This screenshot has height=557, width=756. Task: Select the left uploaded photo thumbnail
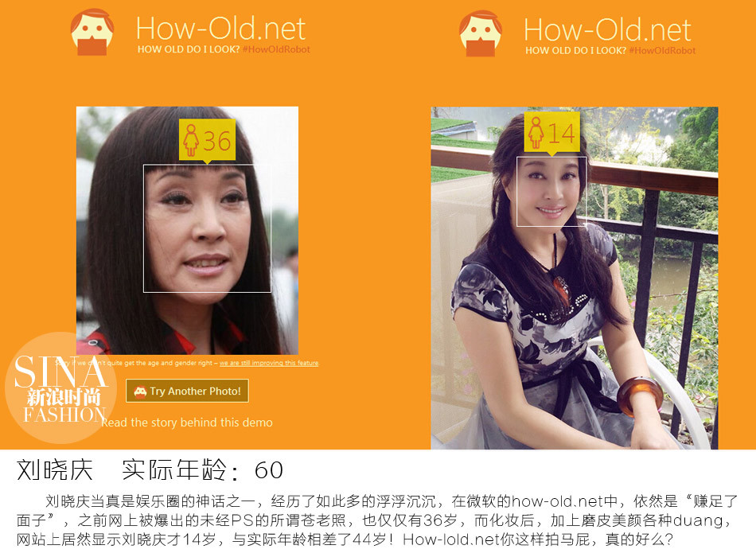pos(187,231)
